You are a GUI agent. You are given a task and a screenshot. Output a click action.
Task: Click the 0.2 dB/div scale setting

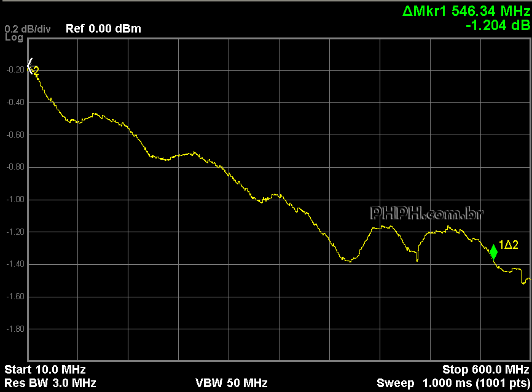(x=28, y=29)
